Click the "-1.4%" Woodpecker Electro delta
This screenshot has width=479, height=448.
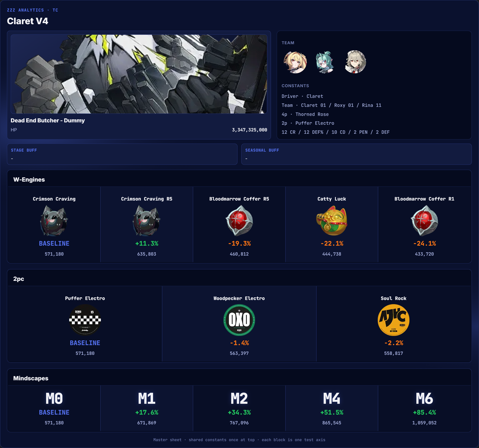[x=239, y=343]
